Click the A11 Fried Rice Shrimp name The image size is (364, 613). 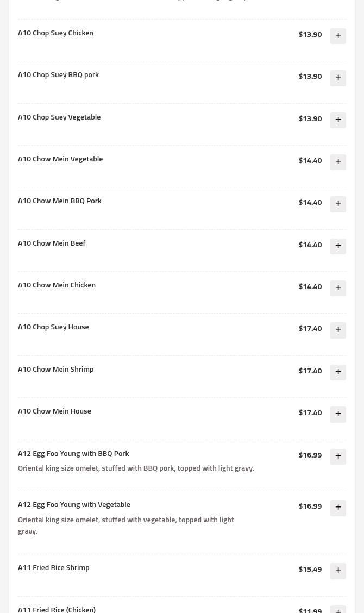54,568
